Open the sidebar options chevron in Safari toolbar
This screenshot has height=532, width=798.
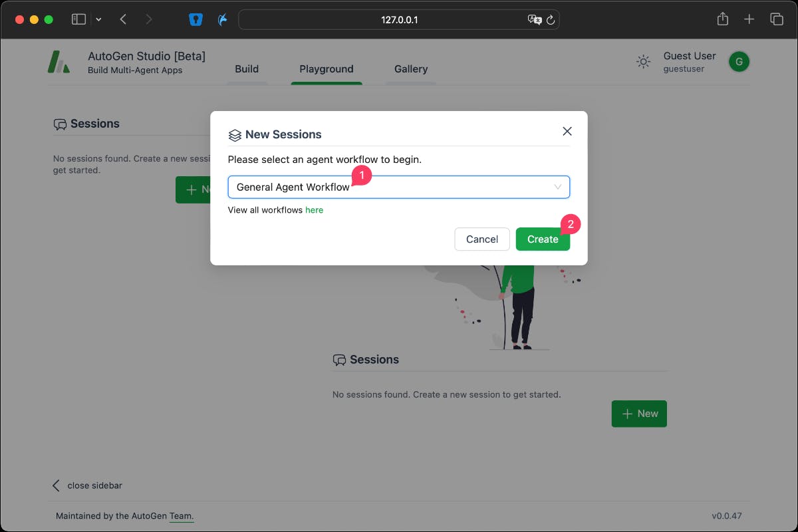click(98, 19)
